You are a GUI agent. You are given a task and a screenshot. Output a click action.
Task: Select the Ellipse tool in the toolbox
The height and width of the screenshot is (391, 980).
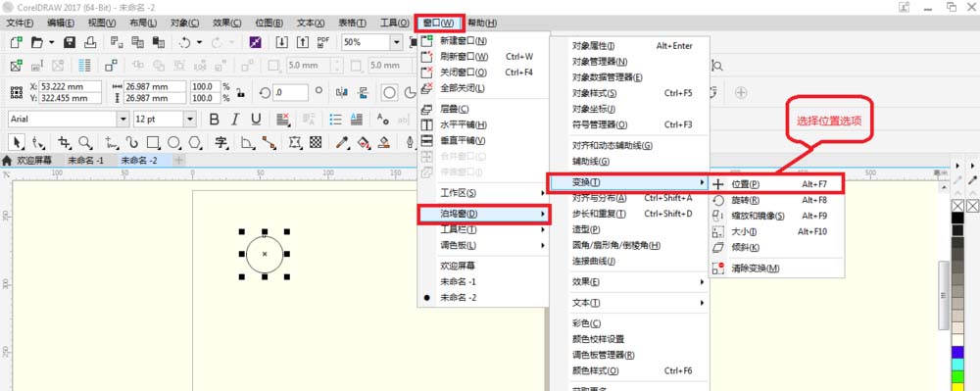173,142
